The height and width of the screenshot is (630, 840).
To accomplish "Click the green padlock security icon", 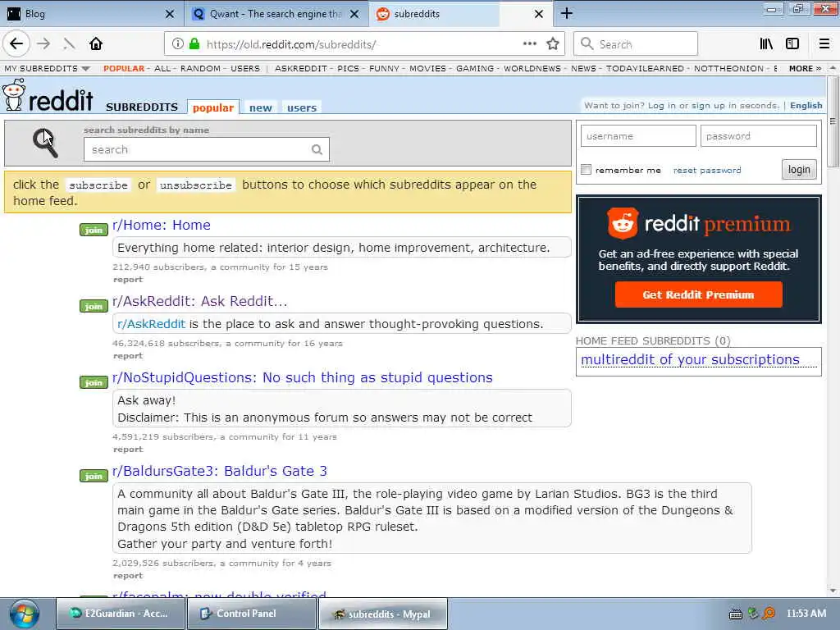I will pos(194,44).
